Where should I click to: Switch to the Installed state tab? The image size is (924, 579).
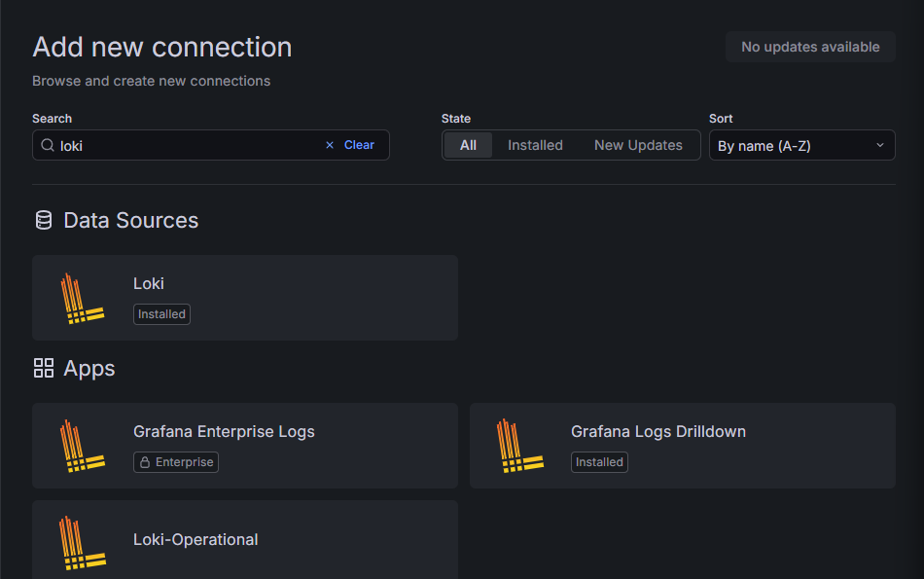pos(535,144)
